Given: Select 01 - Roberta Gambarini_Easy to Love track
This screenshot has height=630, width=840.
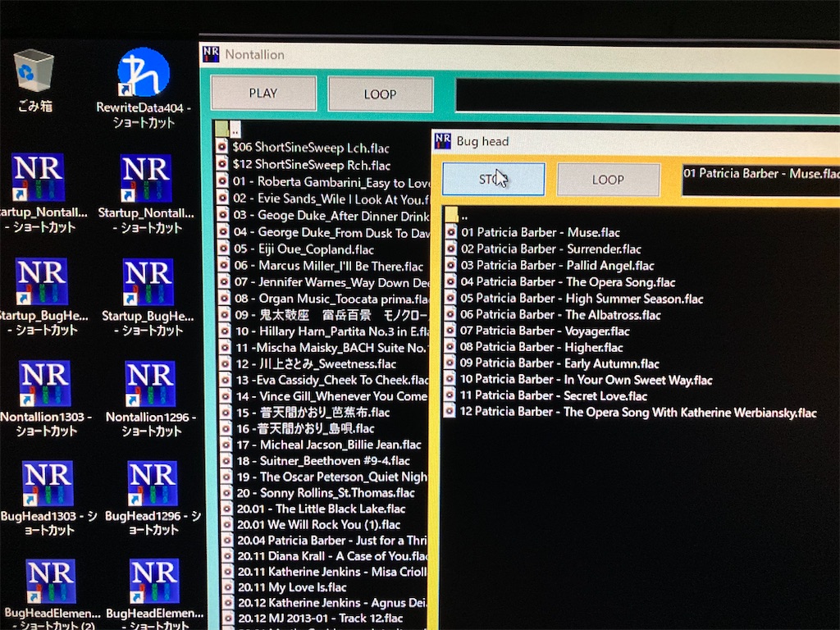Looking at the screenshot, I should pos(331,182).
